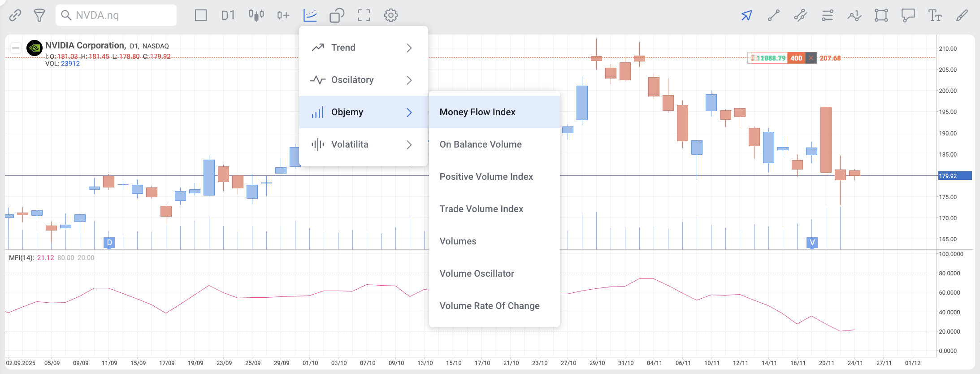This screenshot has height=374, width=980.
Task: Click the NVDA.nq symbol search field
Action: [116, 15]
